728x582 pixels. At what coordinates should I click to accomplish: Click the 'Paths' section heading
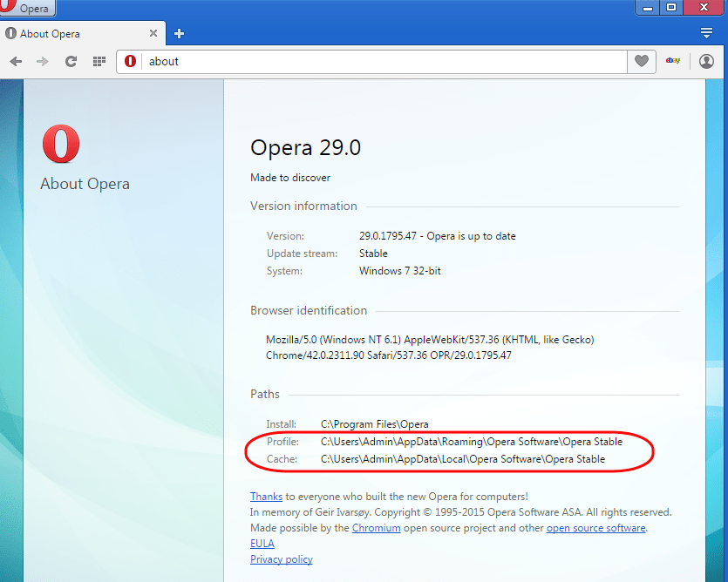265,394
